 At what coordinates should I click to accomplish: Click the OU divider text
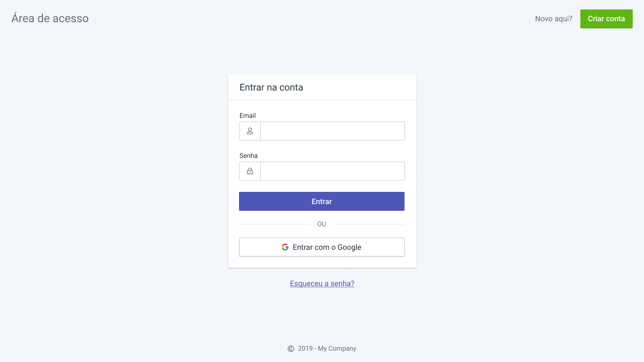pyautogui.click(x=322, y=224)
